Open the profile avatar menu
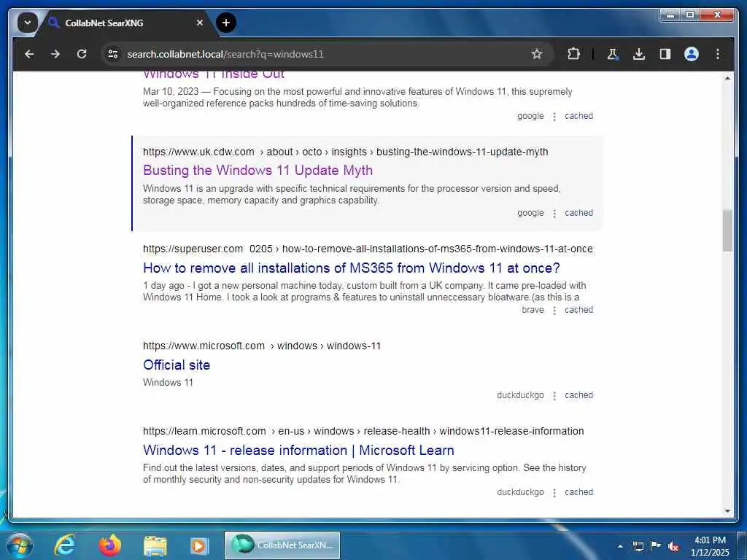The width and height of the screenshot is (747, 560). (692, 54)
